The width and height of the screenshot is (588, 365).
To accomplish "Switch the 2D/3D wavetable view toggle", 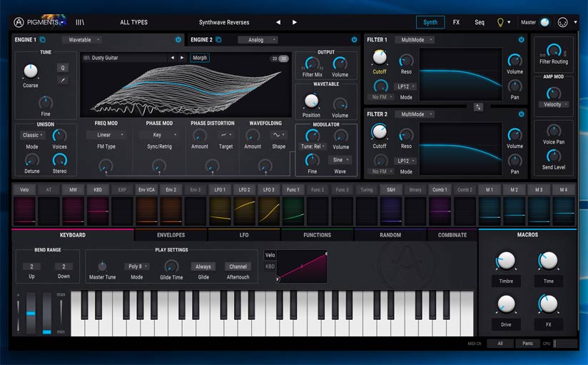I will pos(280,59).
